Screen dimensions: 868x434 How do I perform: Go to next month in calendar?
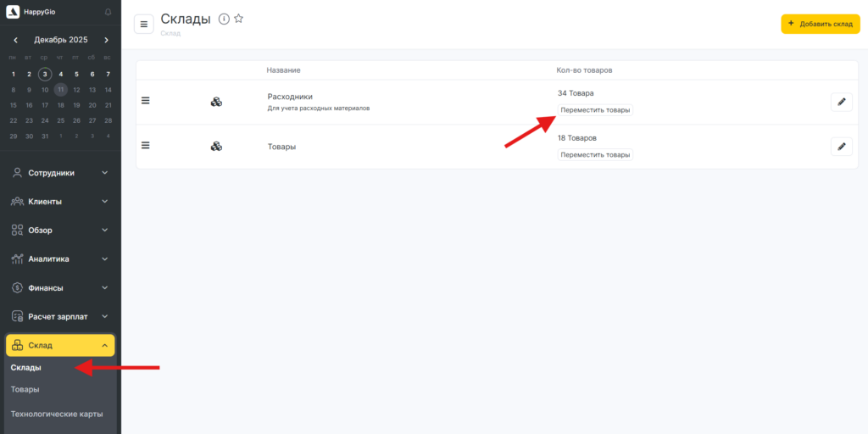click(x=106, y=40)
